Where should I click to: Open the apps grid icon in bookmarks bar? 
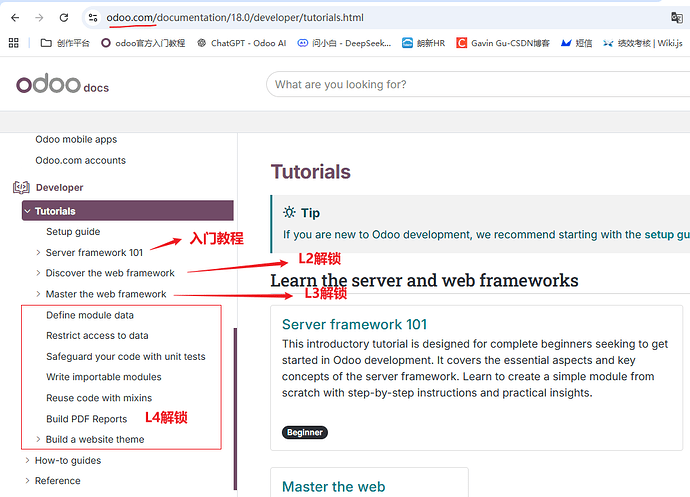pos(14,43)
